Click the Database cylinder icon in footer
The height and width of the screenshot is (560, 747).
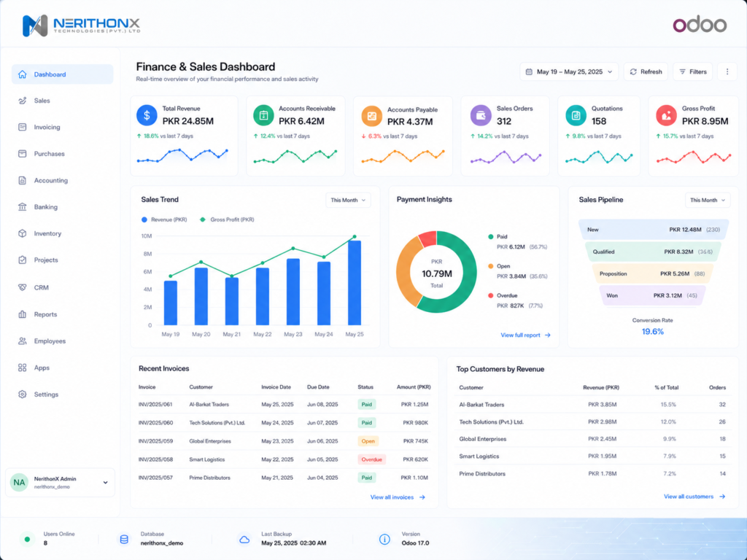tap(124, 539)
